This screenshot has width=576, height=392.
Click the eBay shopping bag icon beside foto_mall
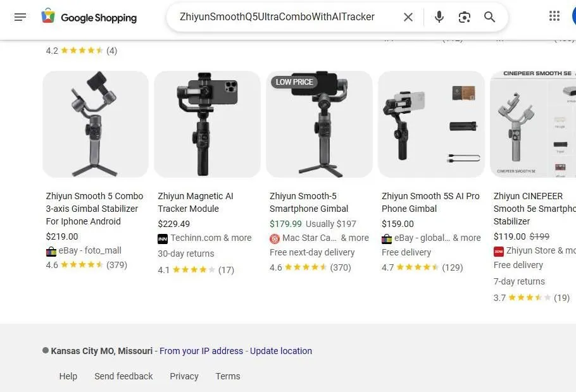tap(51, 250)
